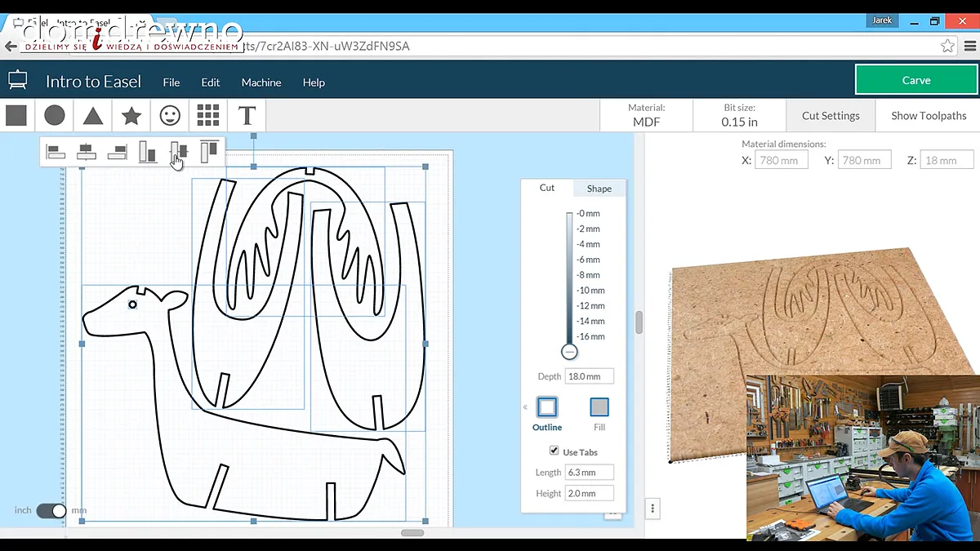
Task: Toggle the Use Tabs checkbox
Action: (x=555, y=451)
